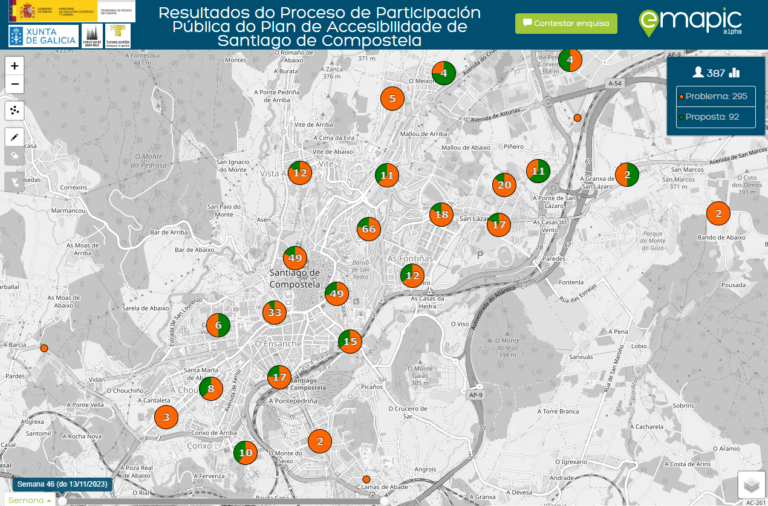The image size is (768, 506).
Task: Select the eraser tool
Action: click(x=14, y=156)
